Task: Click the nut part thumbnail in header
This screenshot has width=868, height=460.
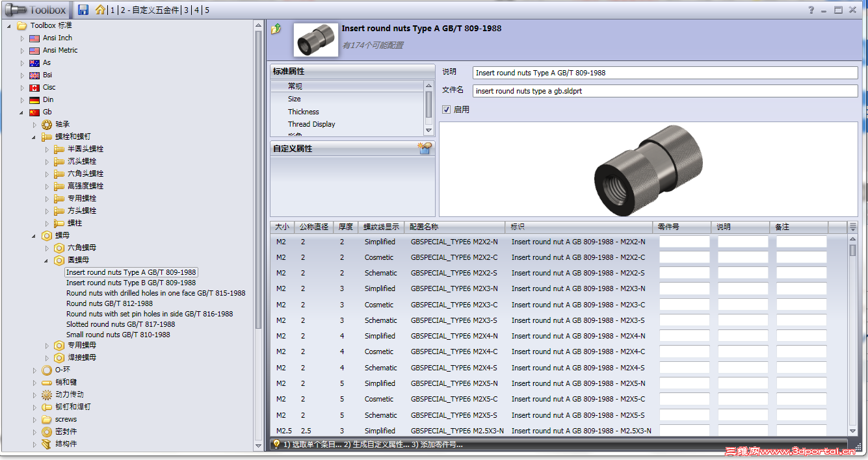Action: 317,40
